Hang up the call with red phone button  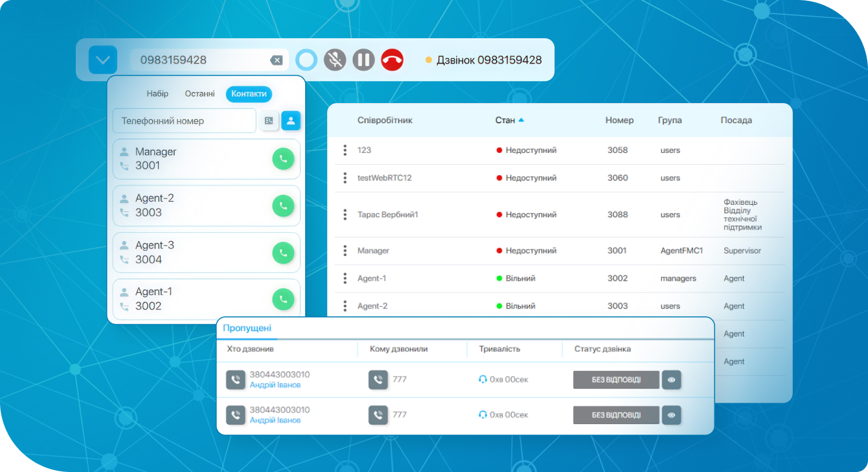[x=392, y=60]
